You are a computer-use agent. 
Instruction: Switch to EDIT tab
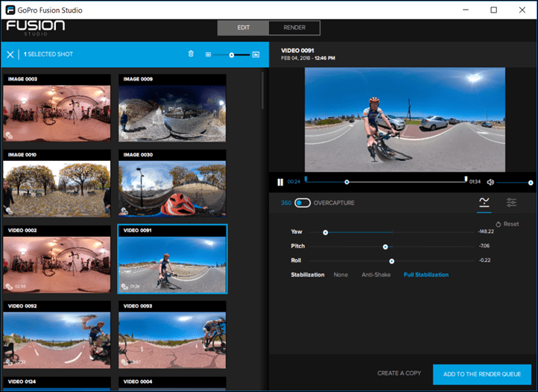pos(243,28)
